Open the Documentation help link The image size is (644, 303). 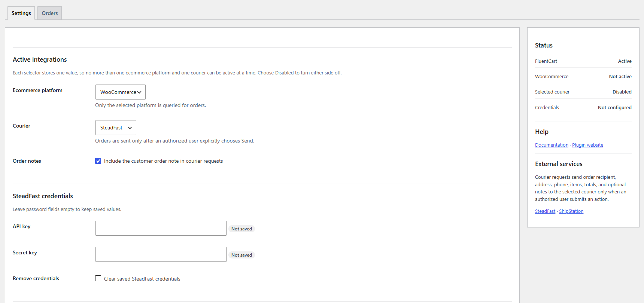coord(552,145)
